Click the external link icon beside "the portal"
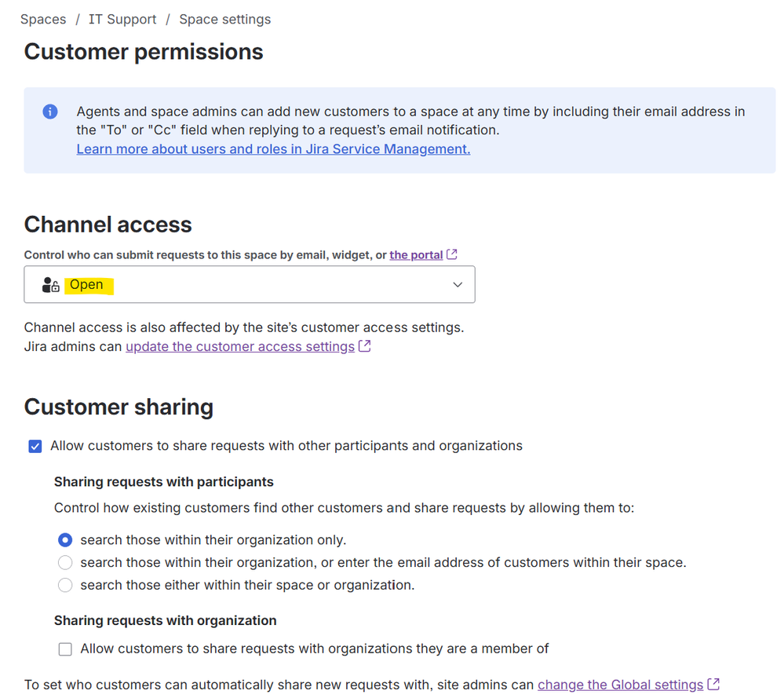The image size is (784, 698). click(x=451, y=254)
